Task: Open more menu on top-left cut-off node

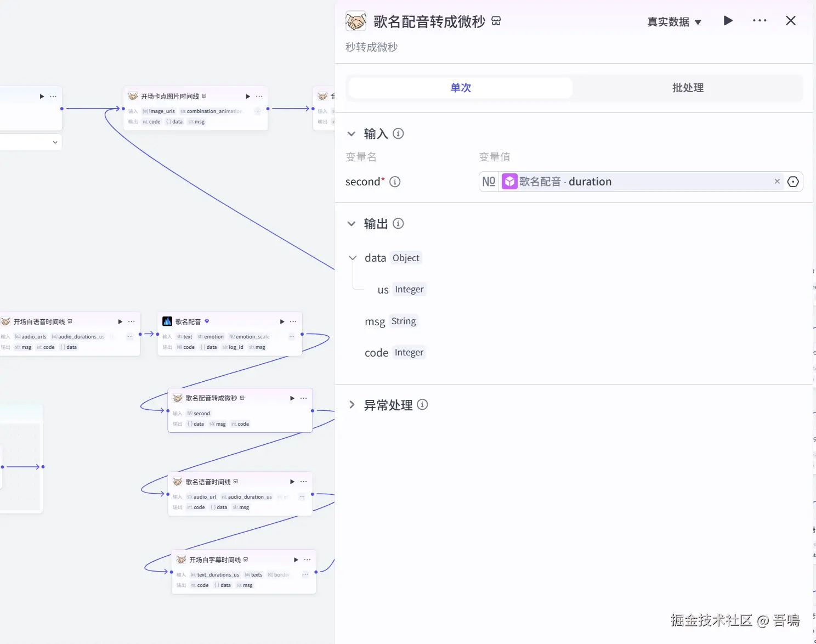Action: 53,97
